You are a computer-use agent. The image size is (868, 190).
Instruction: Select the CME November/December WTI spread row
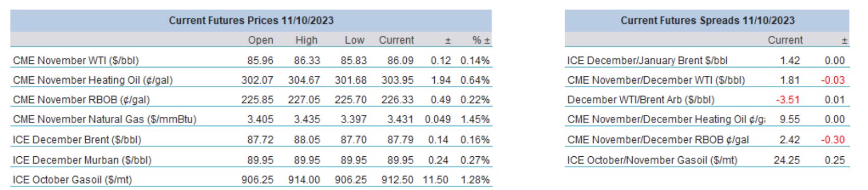(707, 80)
